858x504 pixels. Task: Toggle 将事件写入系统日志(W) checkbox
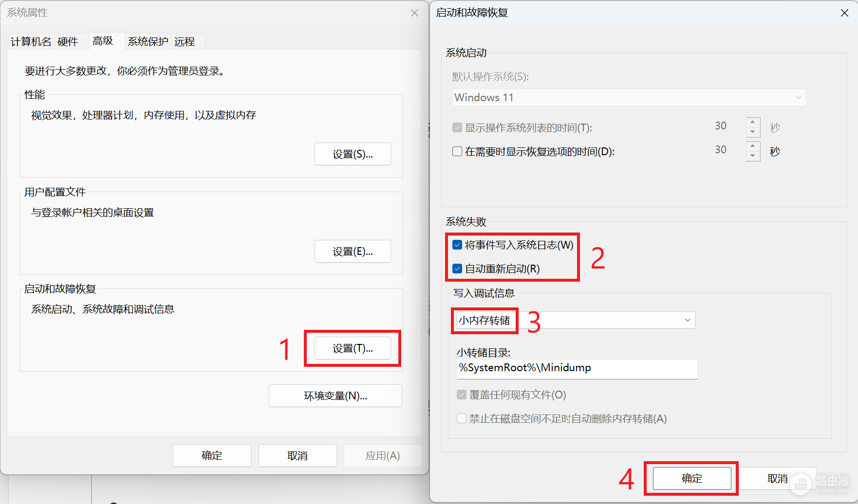[457, 245]
